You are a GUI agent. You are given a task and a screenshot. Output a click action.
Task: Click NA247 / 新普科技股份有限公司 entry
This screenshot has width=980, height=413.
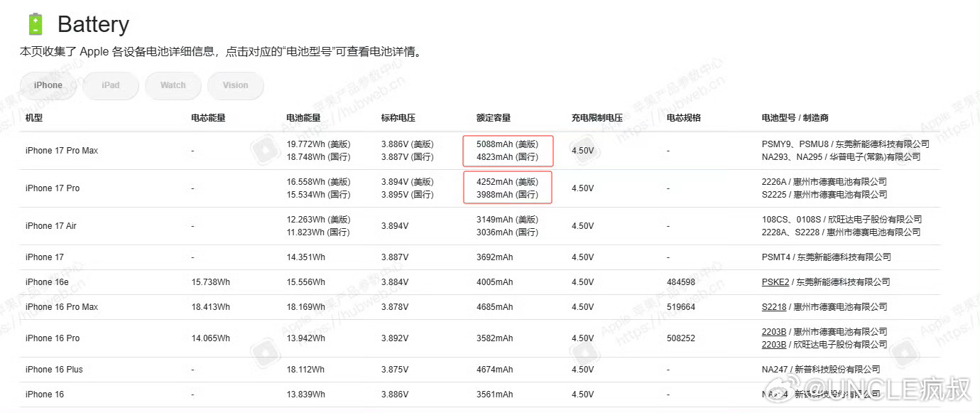coord(821,370)
